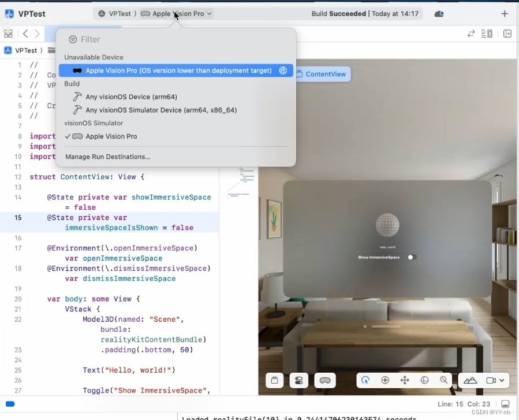Click the plus library button

(505, 14)
